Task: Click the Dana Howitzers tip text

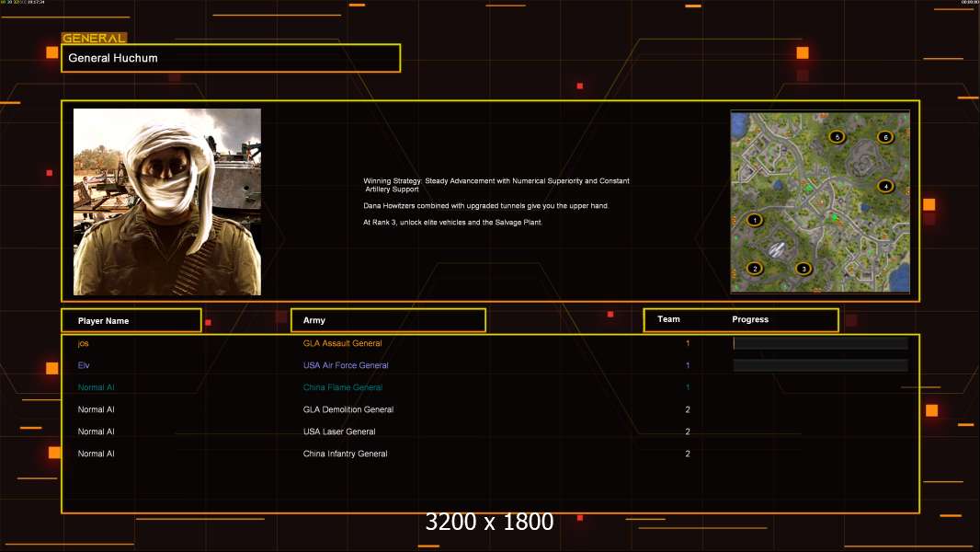Action: [x=485, y=206]
